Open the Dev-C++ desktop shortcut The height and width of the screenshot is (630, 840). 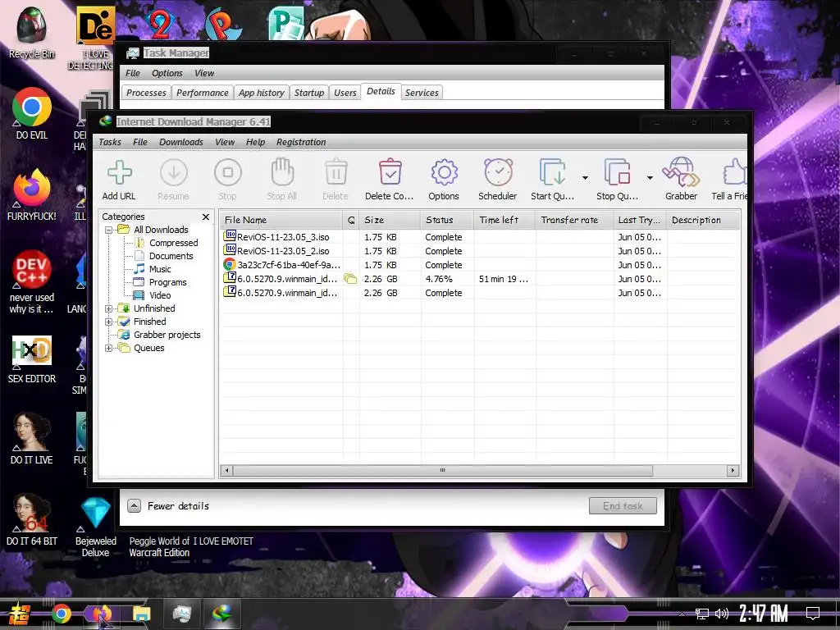pyautogui.click(x=32, y=282)
